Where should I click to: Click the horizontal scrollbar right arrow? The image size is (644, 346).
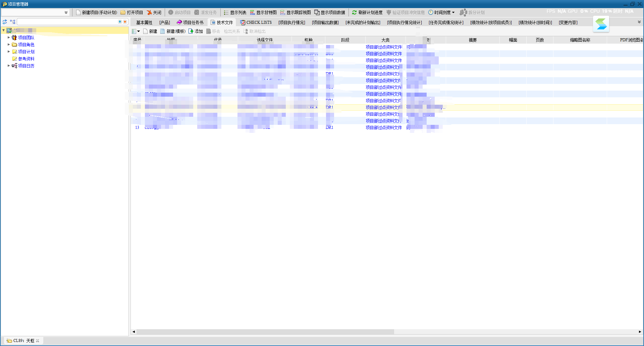(x=640, y=332)
